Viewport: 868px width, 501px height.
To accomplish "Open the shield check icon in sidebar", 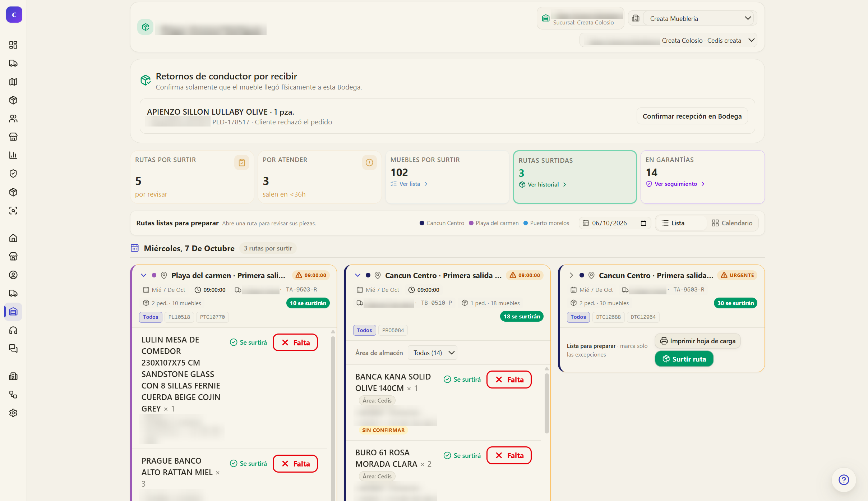I will click(x=13, y=174).
